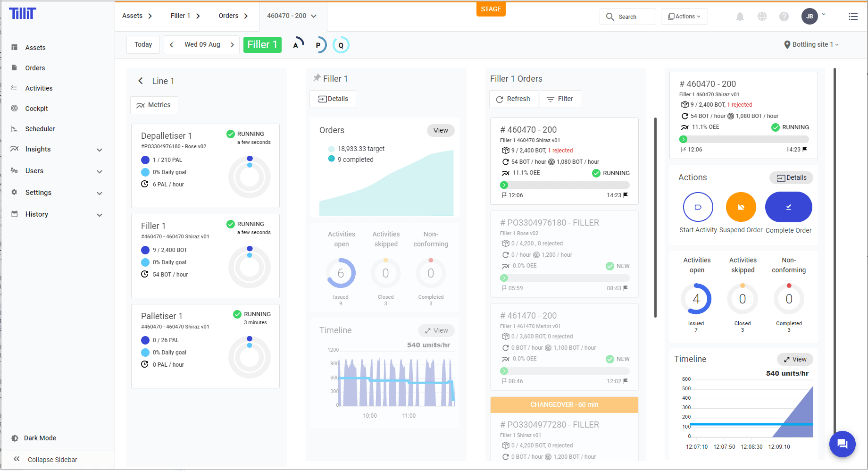Open Scheduler from the sidebar

pos(40,129)
